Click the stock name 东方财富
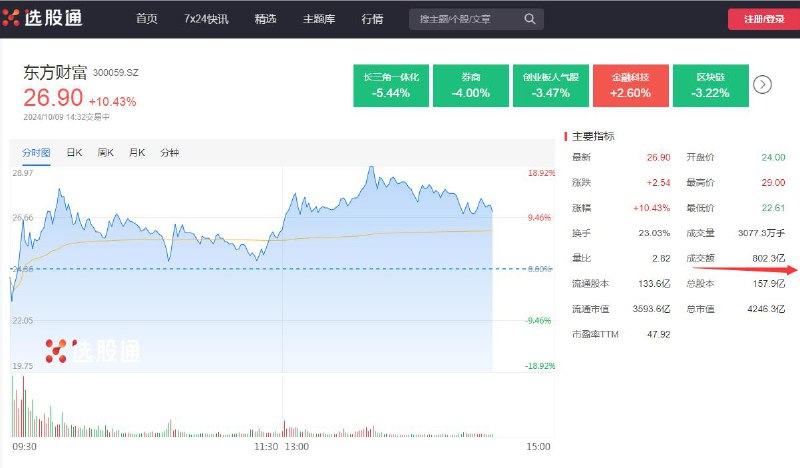 (x=55, y=72)
